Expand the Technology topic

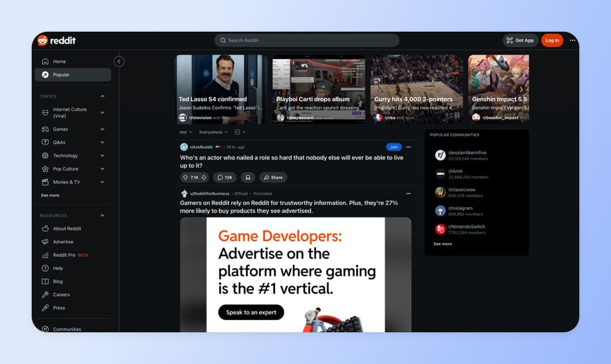point(102,155)
